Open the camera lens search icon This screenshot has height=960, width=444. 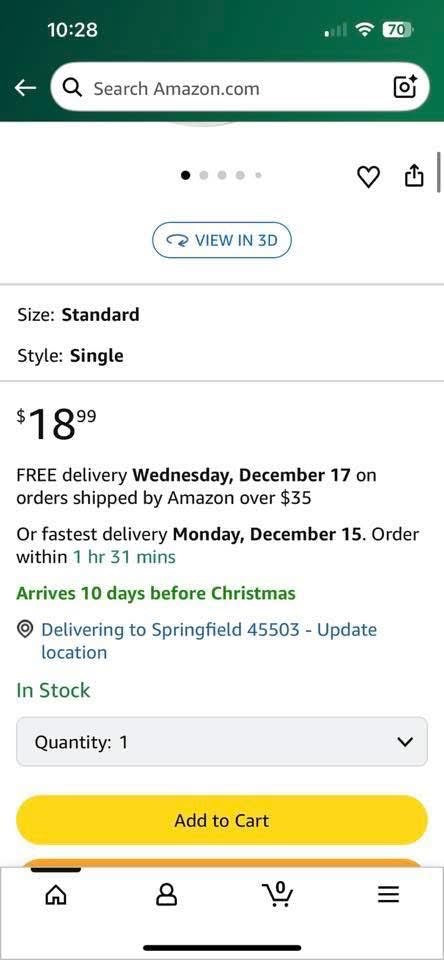405,88
